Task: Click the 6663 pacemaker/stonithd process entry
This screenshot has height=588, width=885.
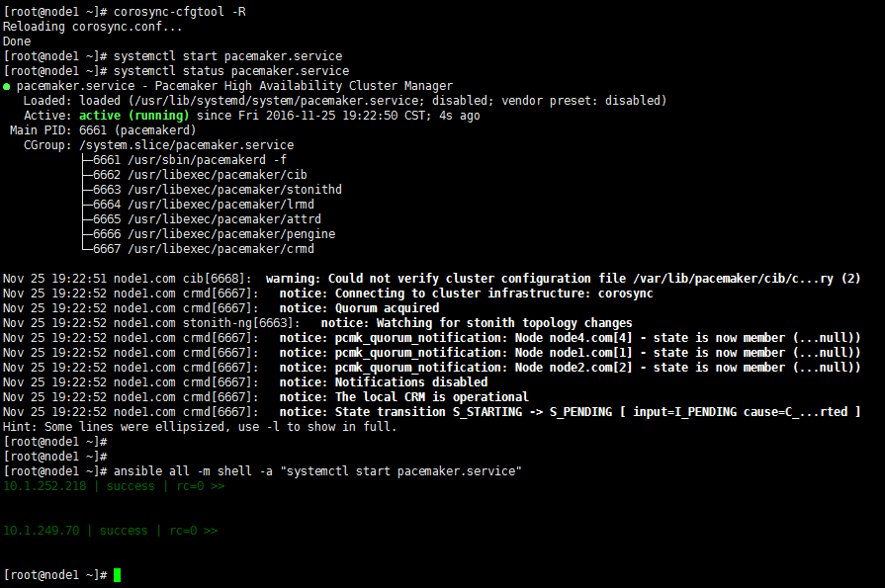Action: pyautogui.click(x=218, y=190)
